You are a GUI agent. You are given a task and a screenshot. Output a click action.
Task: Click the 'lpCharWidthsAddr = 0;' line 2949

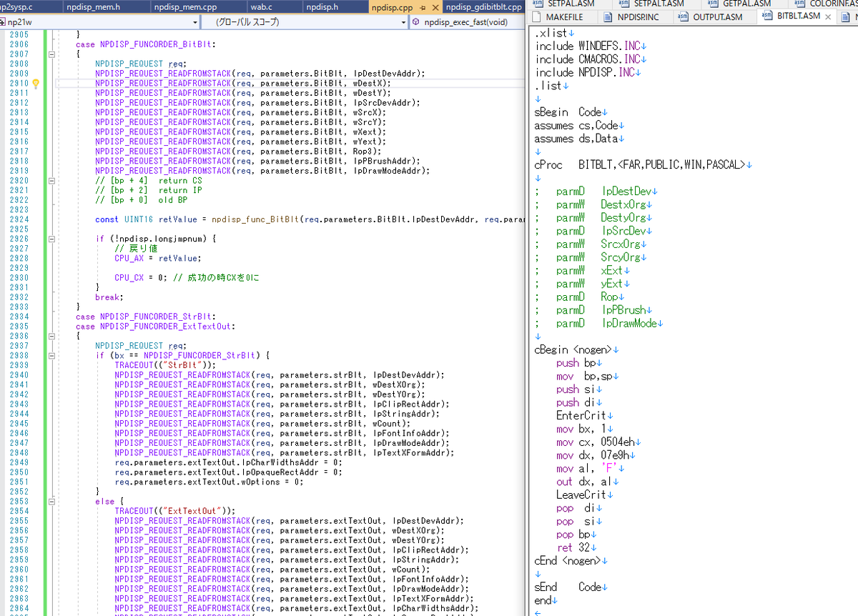tap(228, 462)
